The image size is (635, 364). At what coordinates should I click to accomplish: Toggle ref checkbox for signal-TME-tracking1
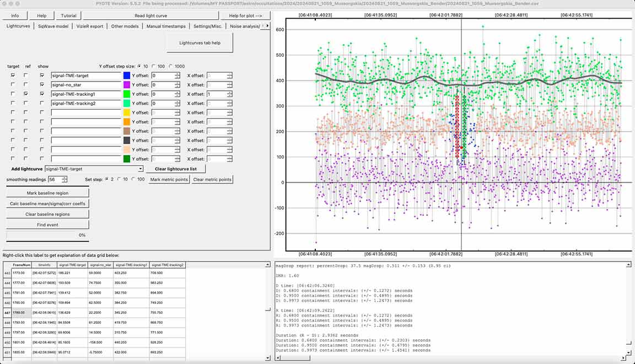click(26, 94)
